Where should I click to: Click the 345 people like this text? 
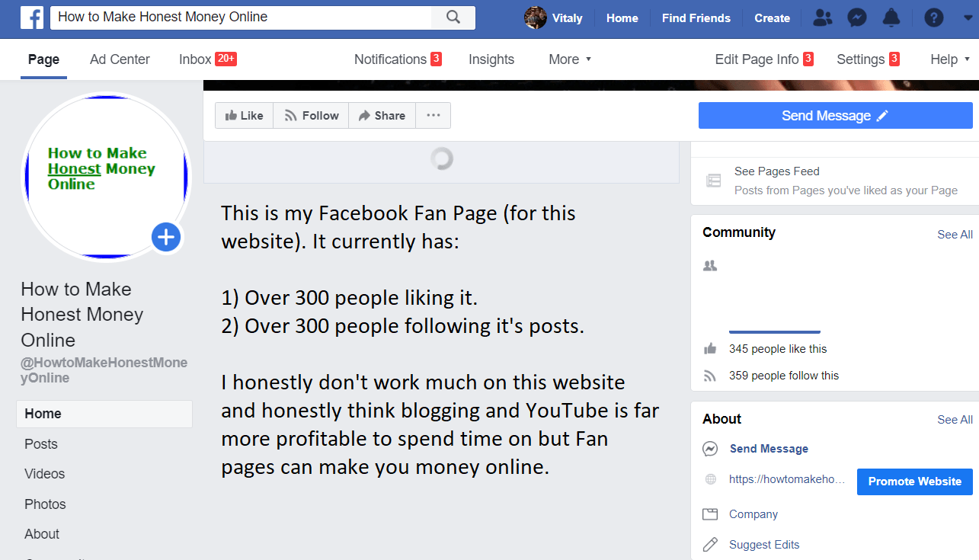[x=778, y=349]
